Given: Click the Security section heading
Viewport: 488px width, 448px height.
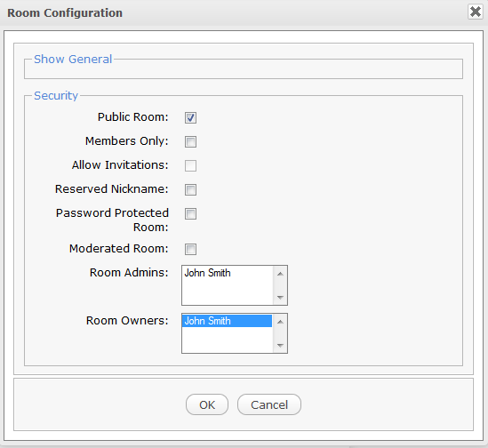Looking at the screenshot, I should (56, 96).
